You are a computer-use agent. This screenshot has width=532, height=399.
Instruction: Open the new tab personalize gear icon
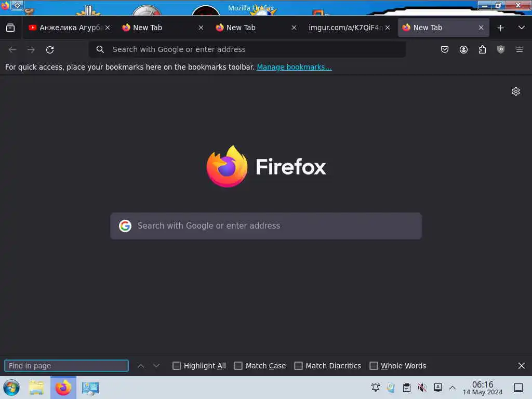(516, 91)
